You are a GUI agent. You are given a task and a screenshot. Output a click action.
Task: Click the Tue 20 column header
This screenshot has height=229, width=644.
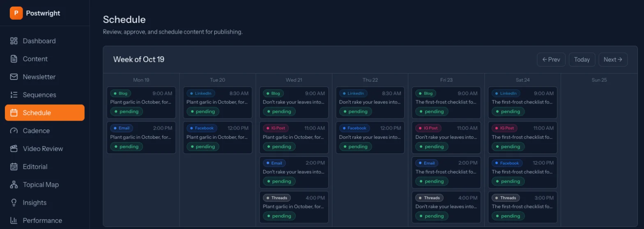click(x=218, y=80)
